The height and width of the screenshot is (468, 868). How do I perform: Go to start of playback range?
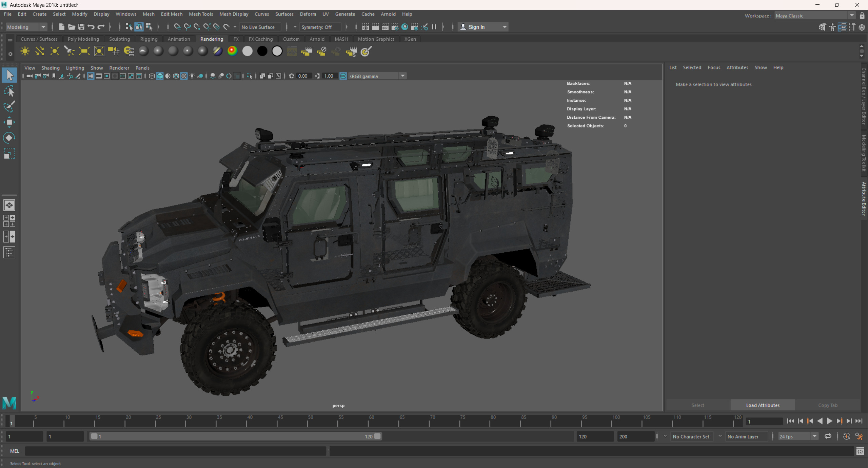point(790,421)
